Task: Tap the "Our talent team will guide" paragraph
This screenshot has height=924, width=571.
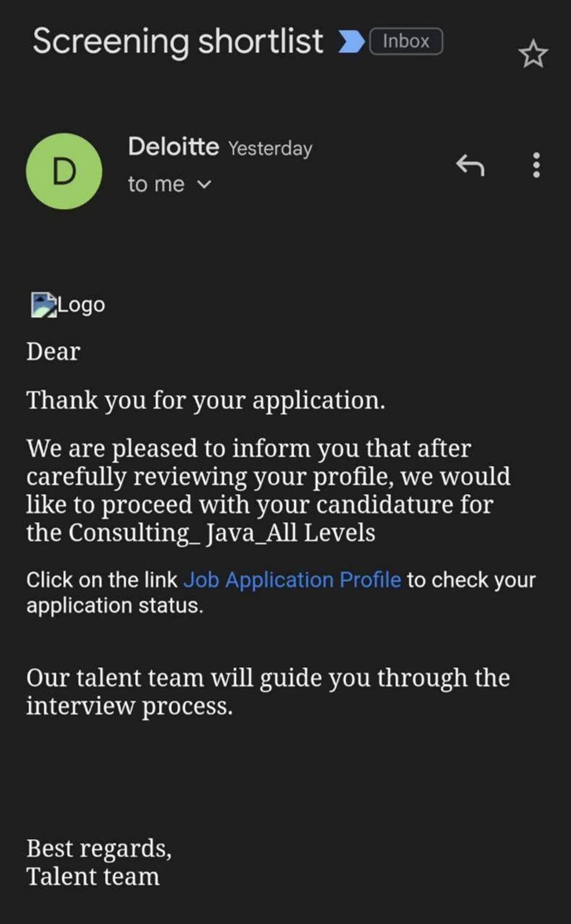Action: [268, 692]
